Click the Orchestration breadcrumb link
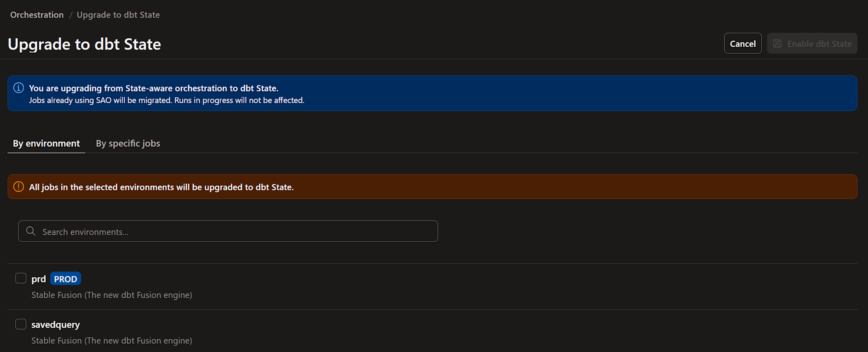The image size is (868, 352). pos(37,15)
